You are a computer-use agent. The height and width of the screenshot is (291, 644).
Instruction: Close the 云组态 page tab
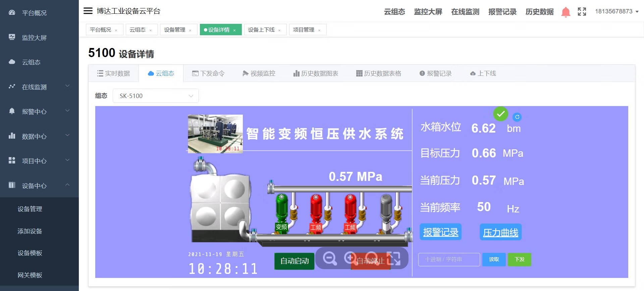(151, 30)
